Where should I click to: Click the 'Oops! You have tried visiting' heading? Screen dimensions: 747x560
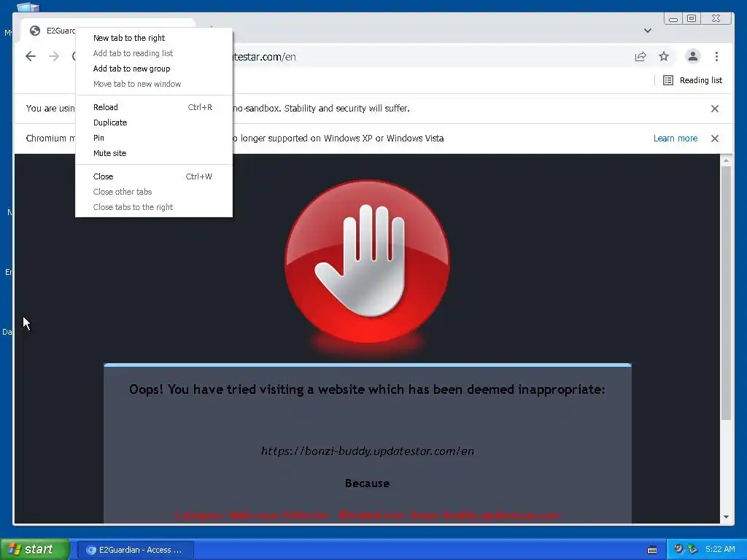click(x=368, y=389)
